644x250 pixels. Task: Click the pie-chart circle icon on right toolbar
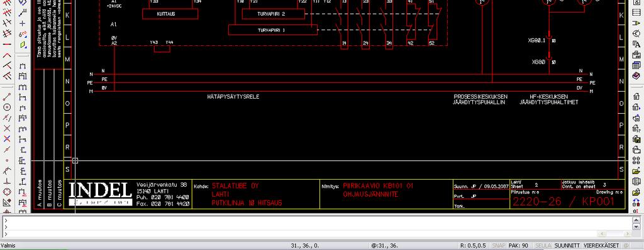coord(636,34)
